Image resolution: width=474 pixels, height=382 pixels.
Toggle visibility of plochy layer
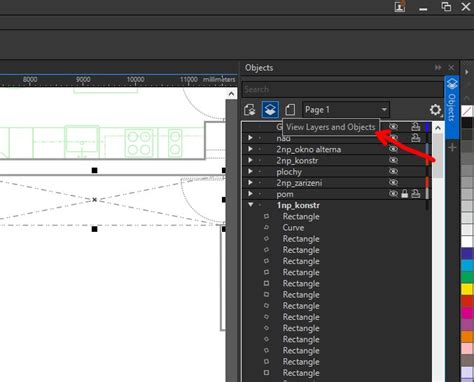click(393, 171)
